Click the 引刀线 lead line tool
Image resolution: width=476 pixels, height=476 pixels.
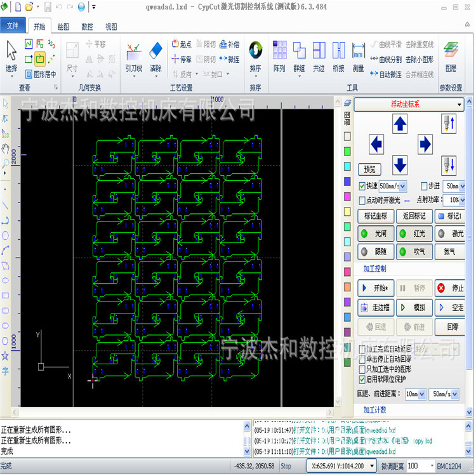(x=134, y=56)
